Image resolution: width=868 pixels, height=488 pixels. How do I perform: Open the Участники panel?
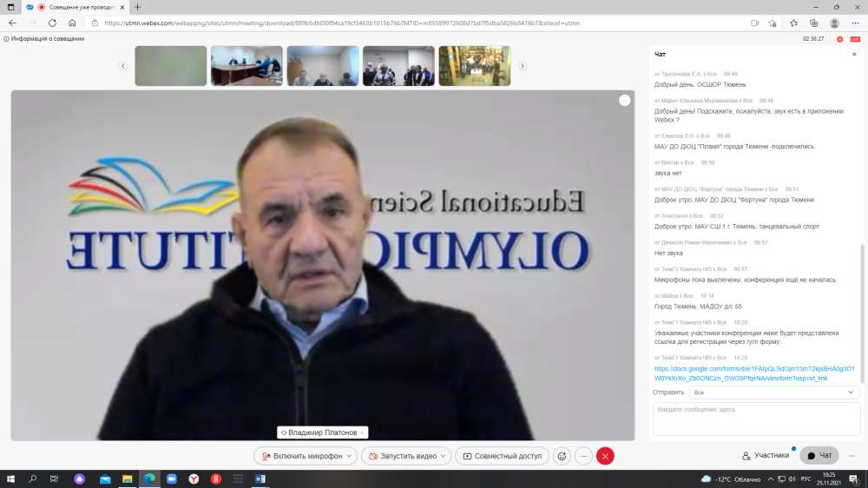(765, 455)
